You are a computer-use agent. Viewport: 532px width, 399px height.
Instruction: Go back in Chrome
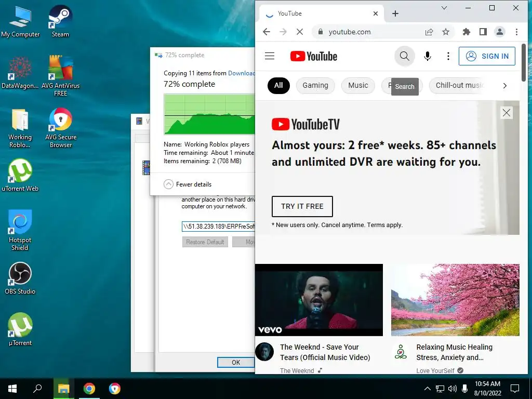pos(267,32)
